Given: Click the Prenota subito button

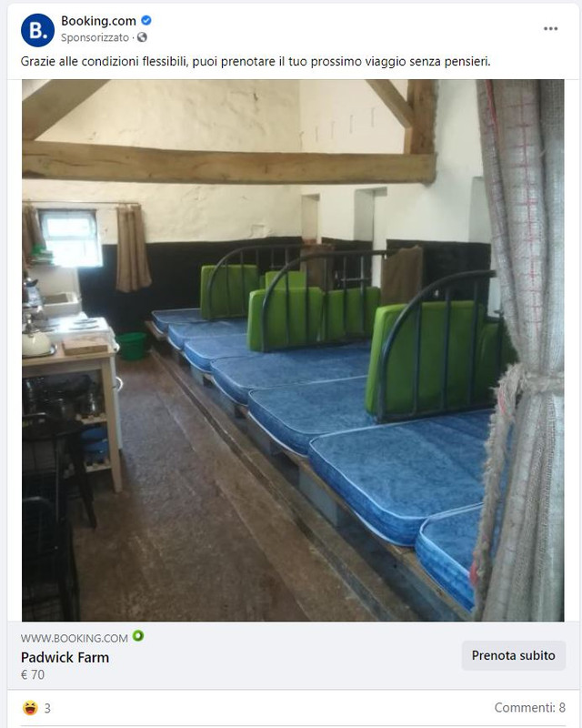Looking at the screenshot, I should point(513,655).
